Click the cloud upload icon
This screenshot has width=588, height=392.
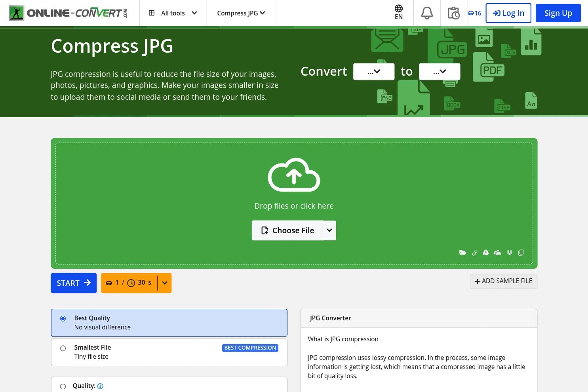(294, 175)
